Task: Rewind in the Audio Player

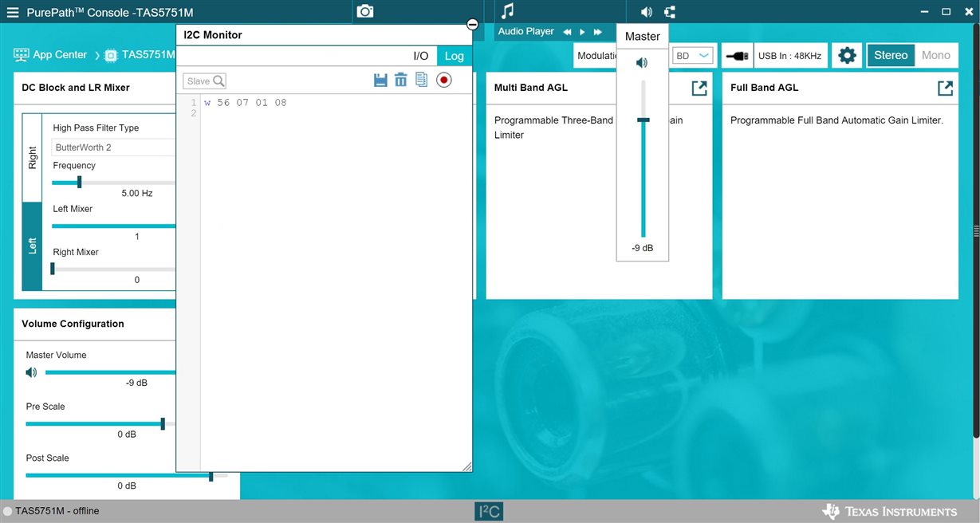Action: tap(567, 32)
